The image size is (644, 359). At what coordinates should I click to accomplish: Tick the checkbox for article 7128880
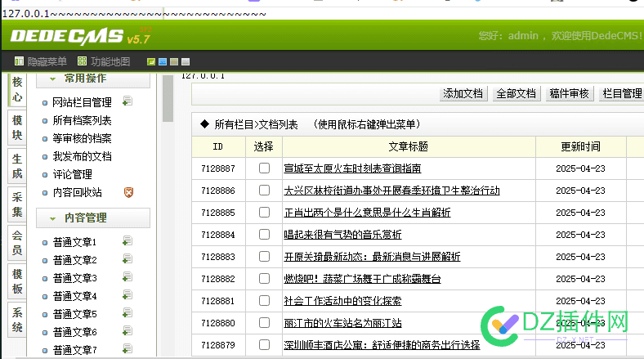click(x=264, y=323)
